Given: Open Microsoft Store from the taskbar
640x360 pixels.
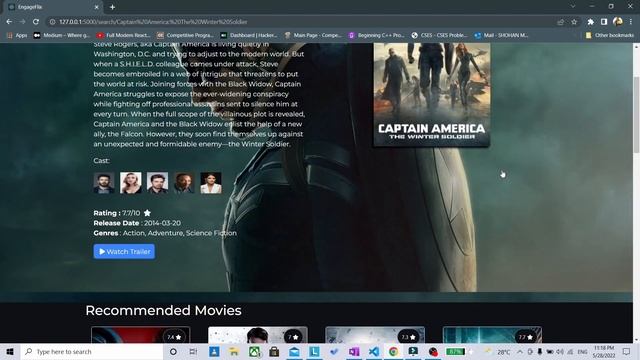Looking at the screenshot, I should pos(274,351).
